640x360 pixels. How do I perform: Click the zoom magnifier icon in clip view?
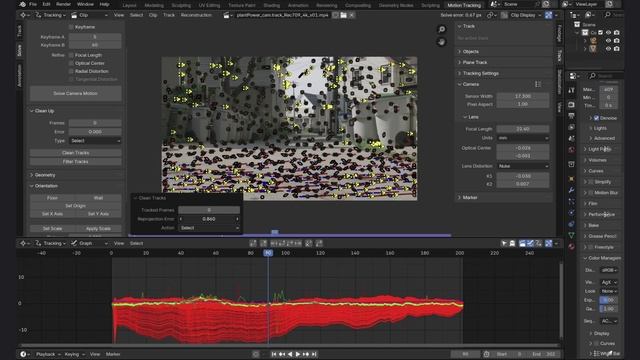pos(441,29)
